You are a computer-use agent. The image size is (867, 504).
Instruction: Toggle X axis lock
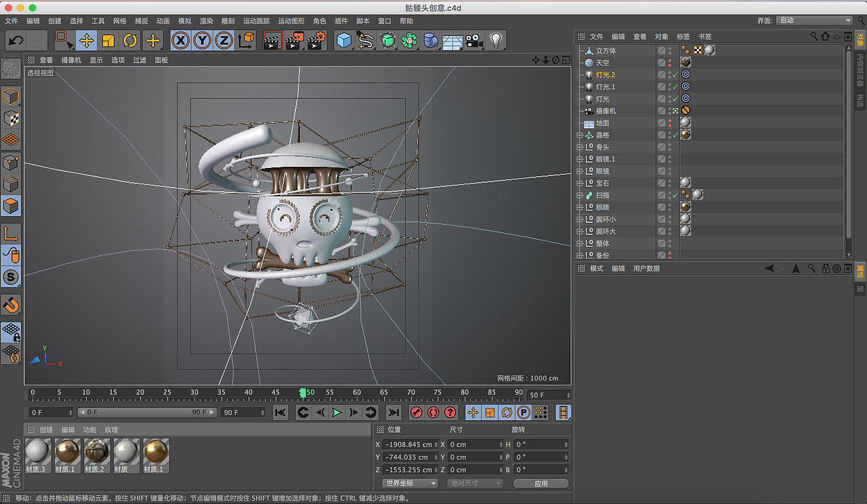click(x=180, y=41)
